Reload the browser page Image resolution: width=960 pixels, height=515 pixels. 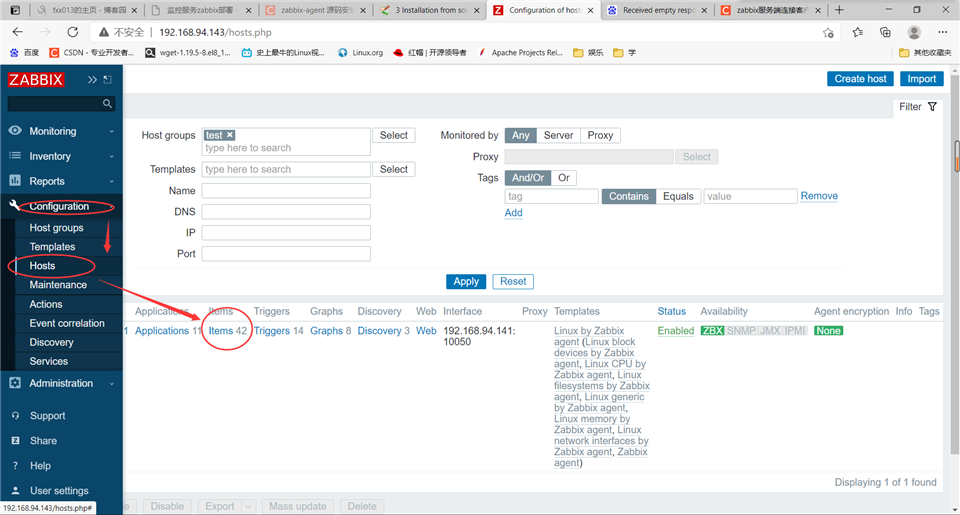[x=73, y=32]
